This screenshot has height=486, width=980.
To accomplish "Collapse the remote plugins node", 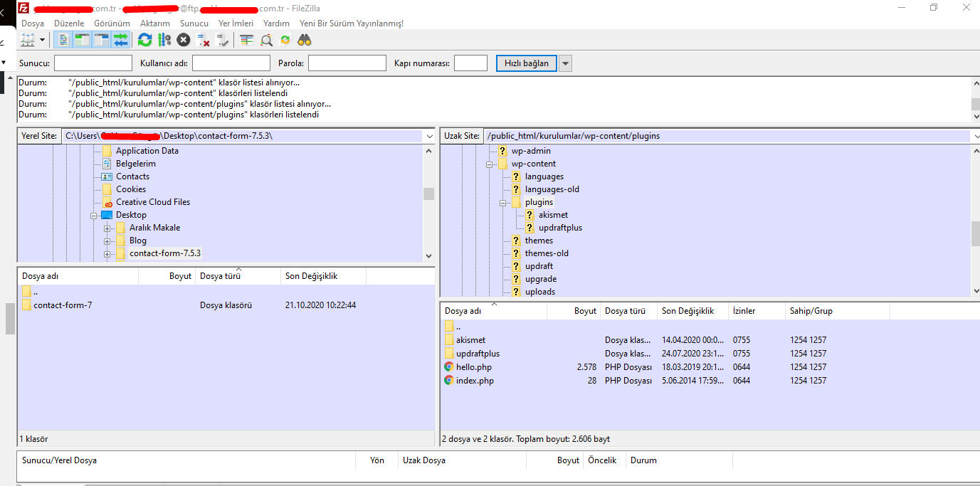I will [x=503, y=202].
